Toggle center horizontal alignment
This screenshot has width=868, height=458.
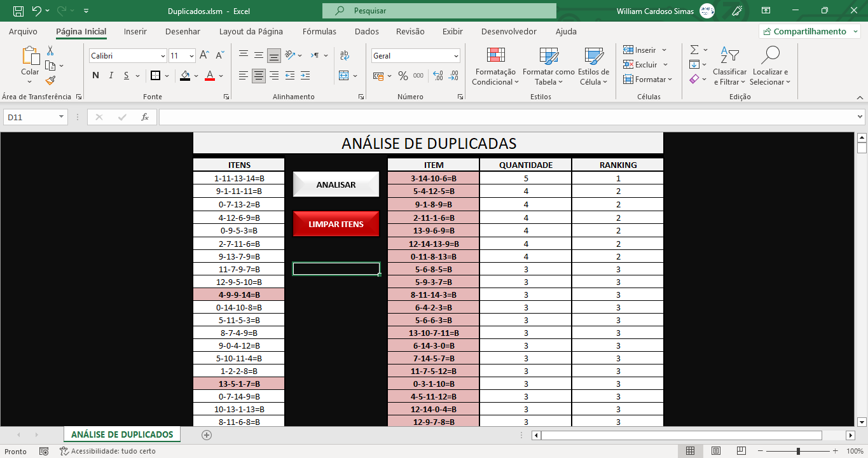click(259, 76)
